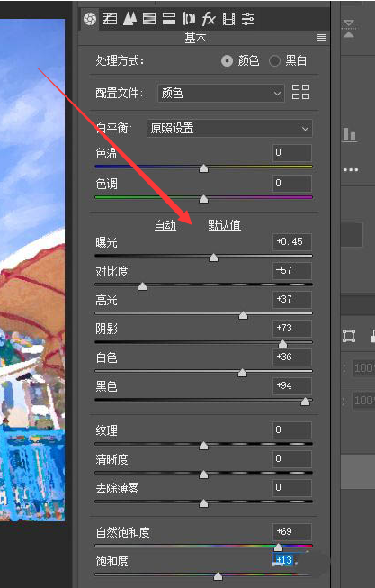Click the 清晰度 value field

click(x=292, y=458)
